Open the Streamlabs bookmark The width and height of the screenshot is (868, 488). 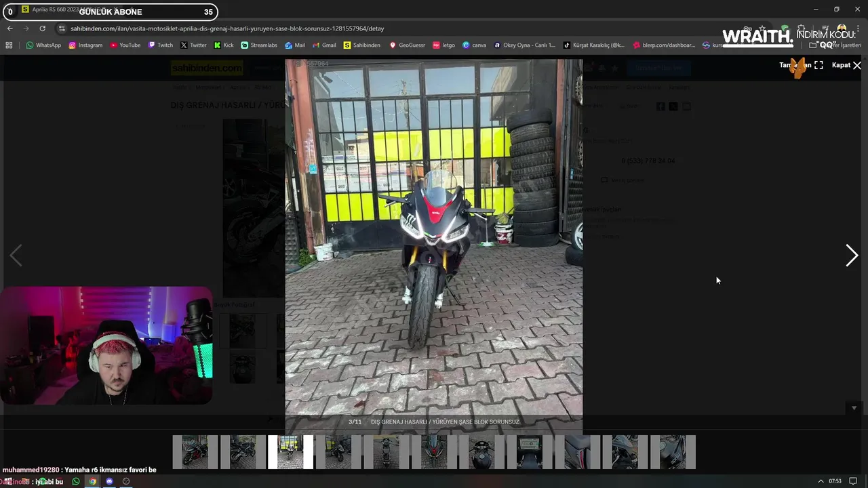[259, 45]
